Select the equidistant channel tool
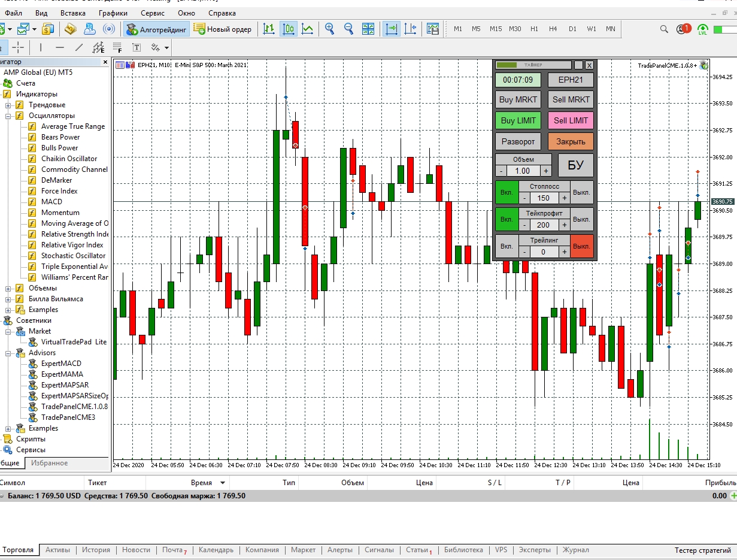Image resolution: width=737 pixels, height=560 pixels. point(98,47)
